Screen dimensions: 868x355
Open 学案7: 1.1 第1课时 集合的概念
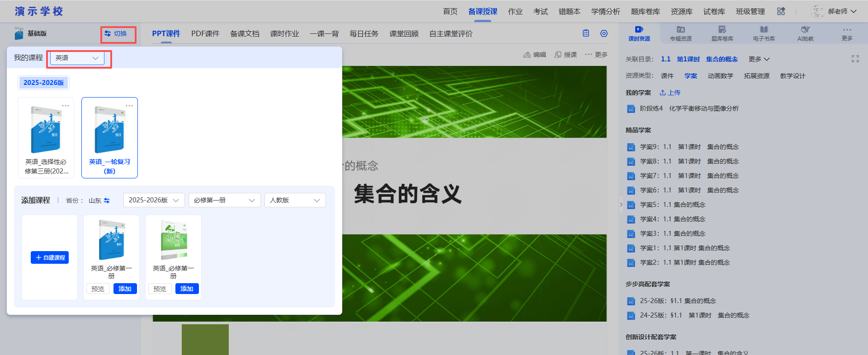(689, 176)
